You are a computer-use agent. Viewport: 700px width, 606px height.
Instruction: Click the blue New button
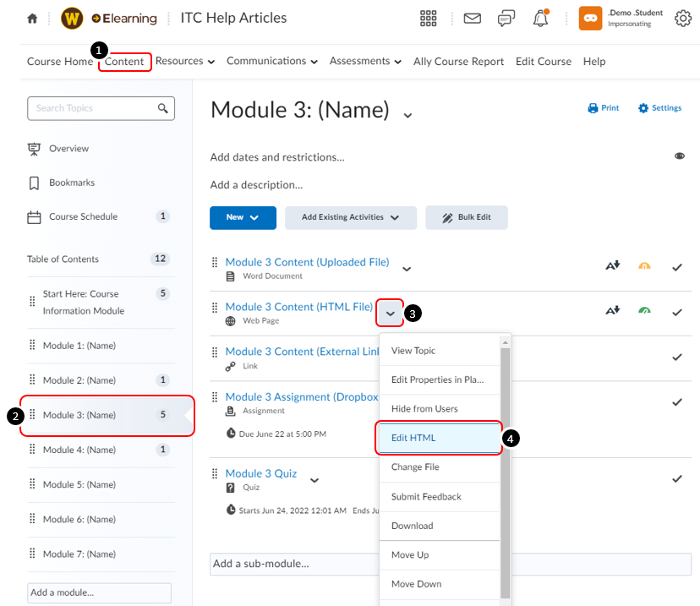tap(243, 217)
